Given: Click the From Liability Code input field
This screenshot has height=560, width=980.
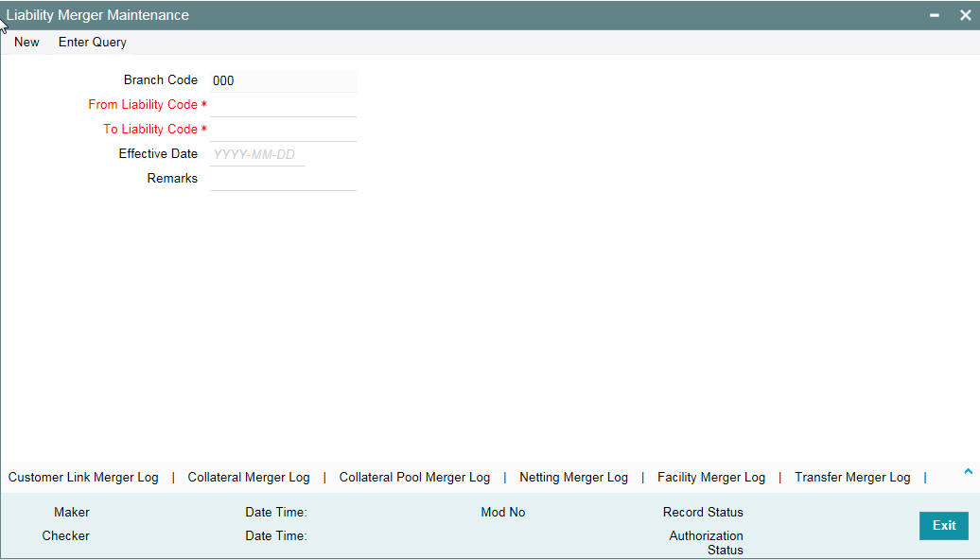Looking at the screenshot, I should point(283,105).
